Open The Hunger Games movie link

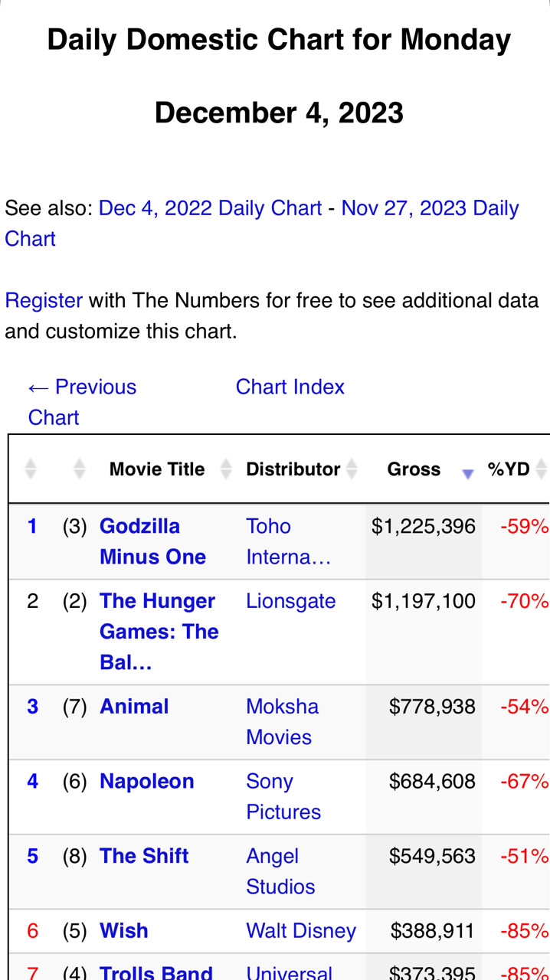pos(159,632)
